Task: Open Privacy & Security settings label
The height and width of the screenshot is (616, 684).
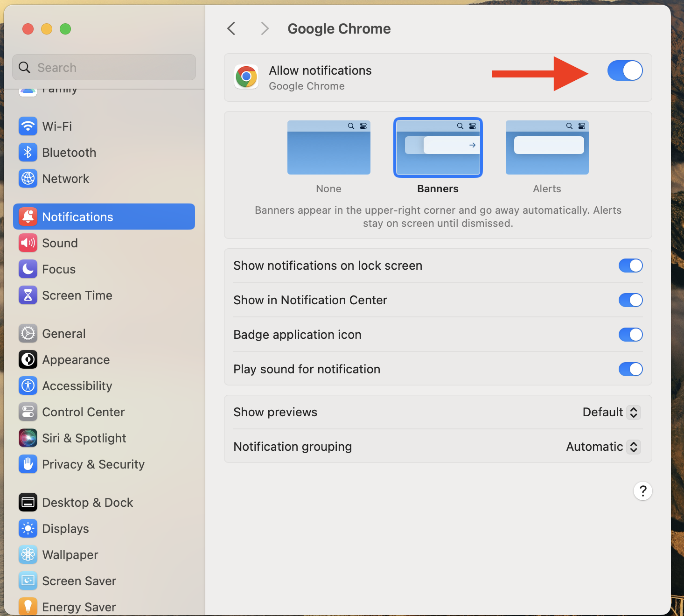Action: pos(93,464)
